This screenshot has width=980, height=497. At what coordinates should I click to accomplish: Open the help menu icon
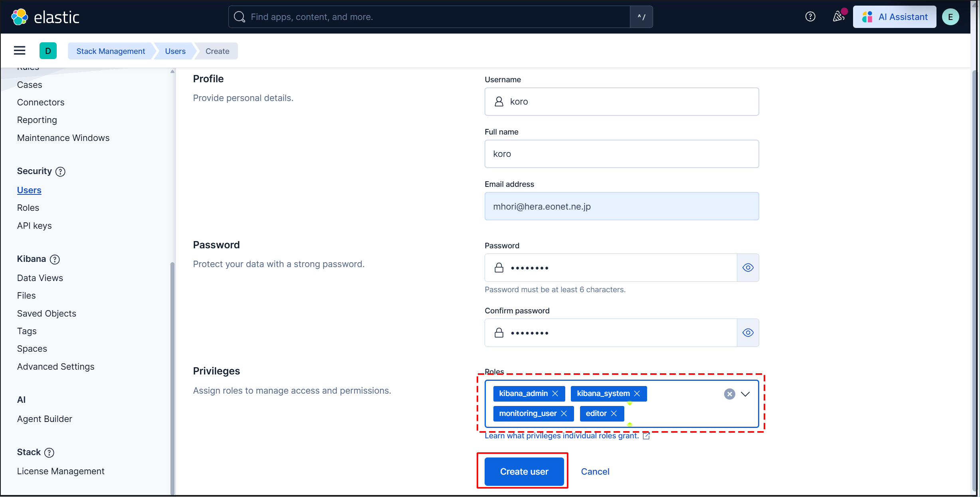coord(810,17)
